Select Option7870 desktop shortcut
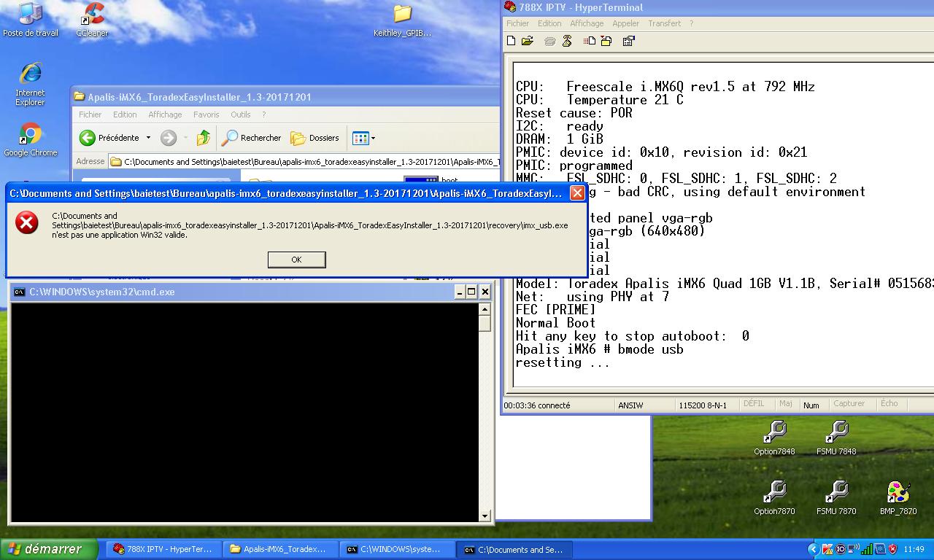The width and height of the screenshot is (934, 560). click(x=774, y=498)
